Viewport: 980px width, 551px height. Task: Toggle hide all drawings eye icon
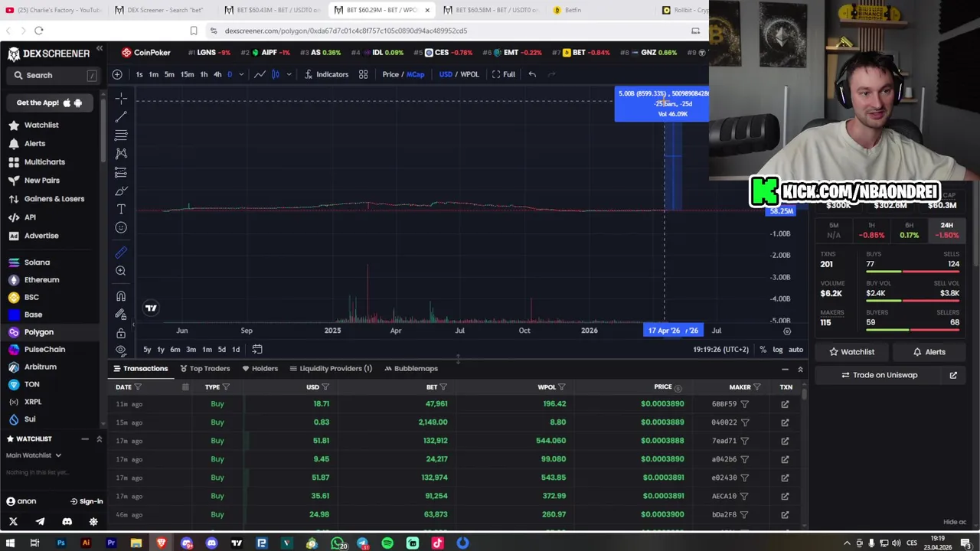click(121, 350)
